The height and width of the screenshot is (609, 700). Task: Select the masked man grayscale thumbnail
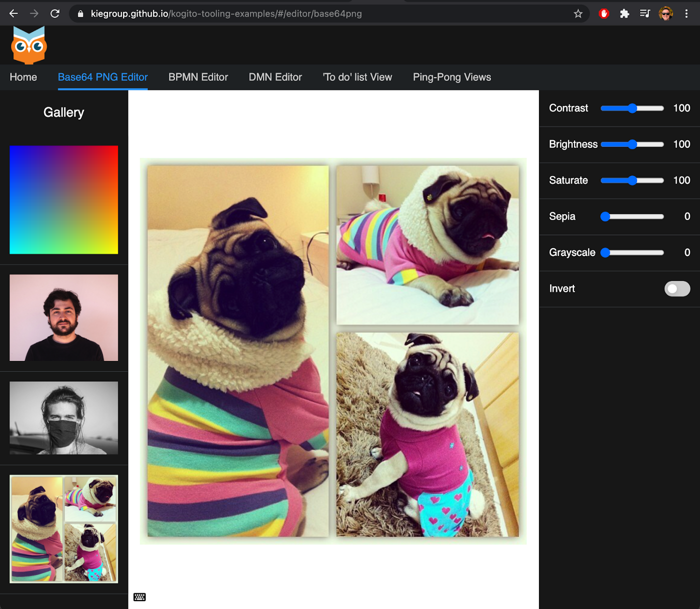[64, 418]
